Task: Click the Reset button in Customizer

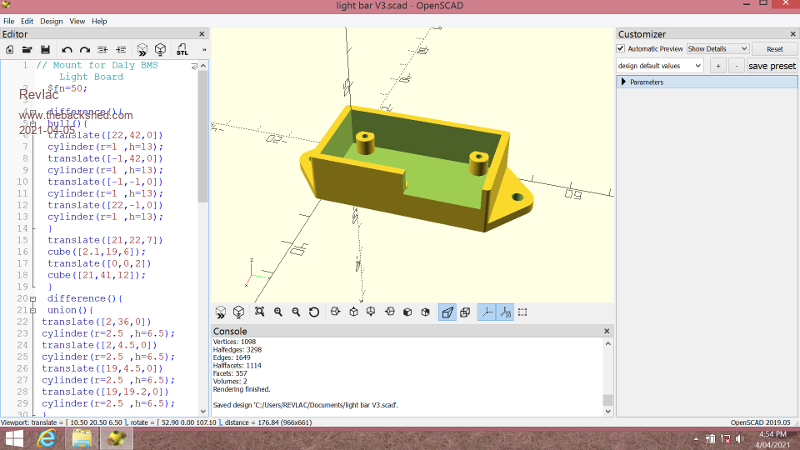Action: pyautogui.click(x=774, y=48)
